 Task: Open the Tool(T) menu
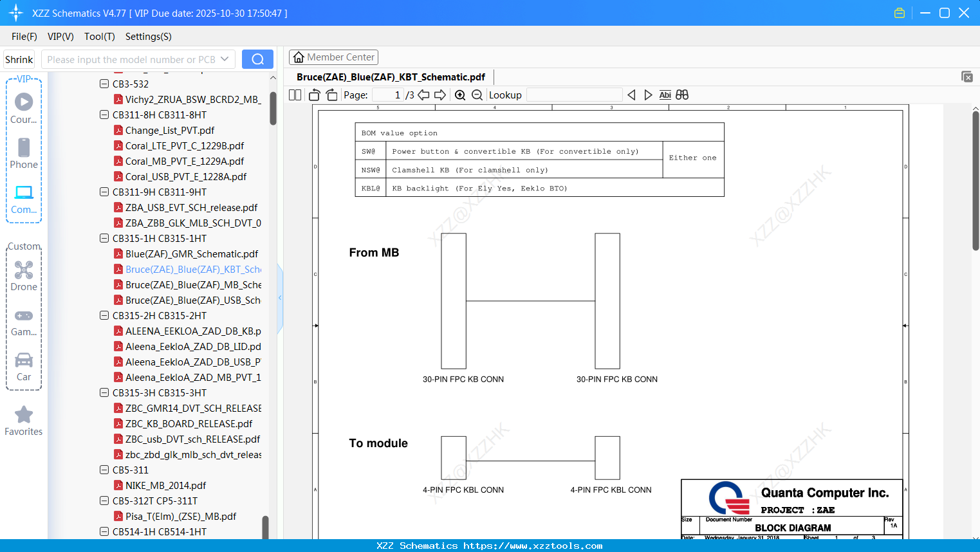click(100, 37)
